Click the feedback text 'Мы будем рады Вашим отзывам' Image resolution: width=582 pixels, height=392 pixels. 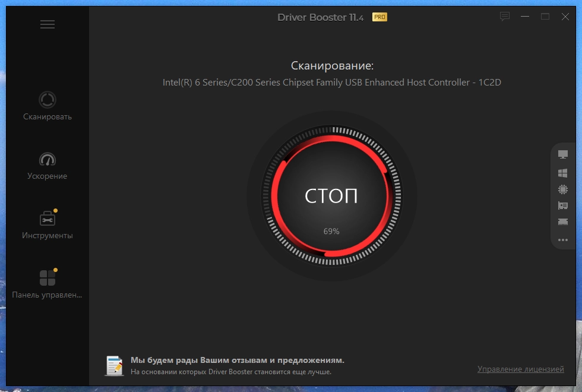(237, 360)
